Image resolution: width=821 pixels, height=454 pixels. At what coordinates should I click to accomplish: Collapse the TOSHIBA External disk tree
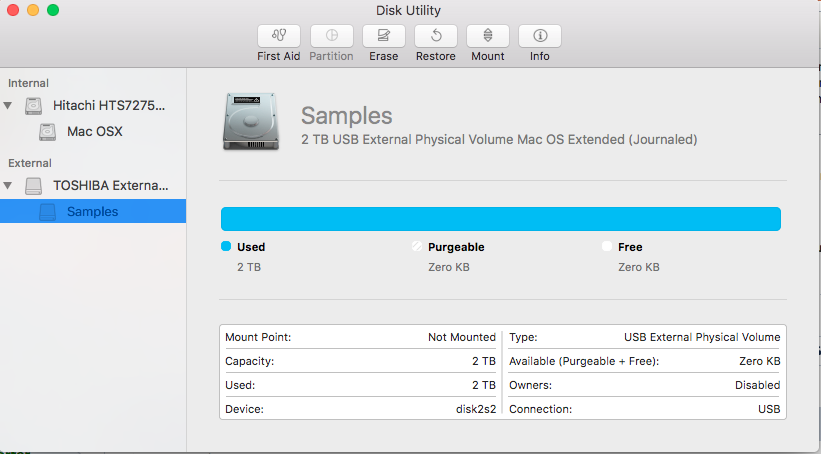[8, 185]
